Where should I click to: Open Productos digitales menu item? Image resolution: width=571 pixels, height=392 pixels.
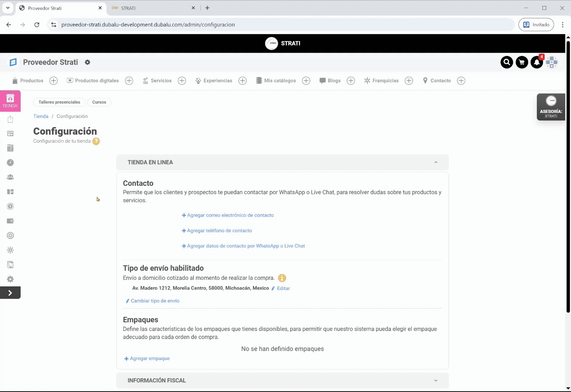coord(93,81)
